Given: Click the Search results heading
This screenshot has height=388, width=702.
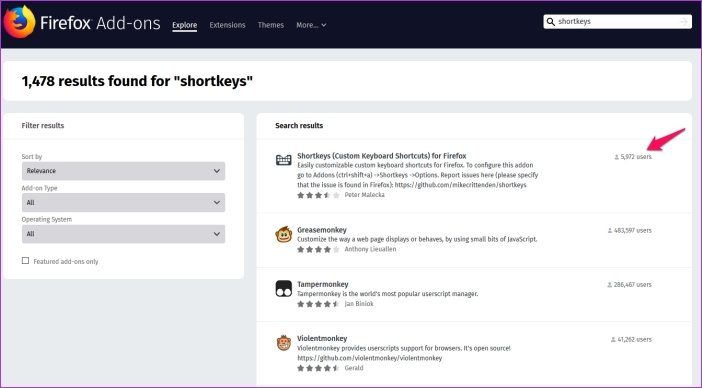Looking at the screenshot, I should pyautogui.click(x=299, y=126).
